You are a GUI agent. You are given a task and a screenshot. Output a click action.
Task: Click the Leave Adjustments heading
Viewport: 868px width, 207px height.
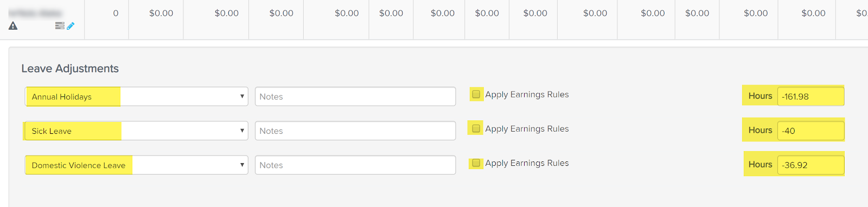point(70,68)
